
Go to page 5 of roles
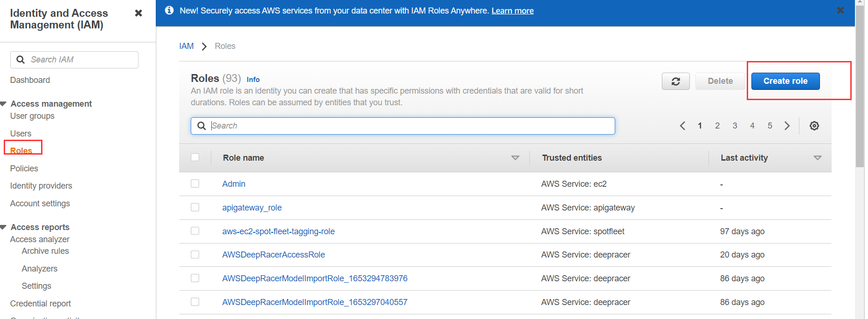click(770, 126)
